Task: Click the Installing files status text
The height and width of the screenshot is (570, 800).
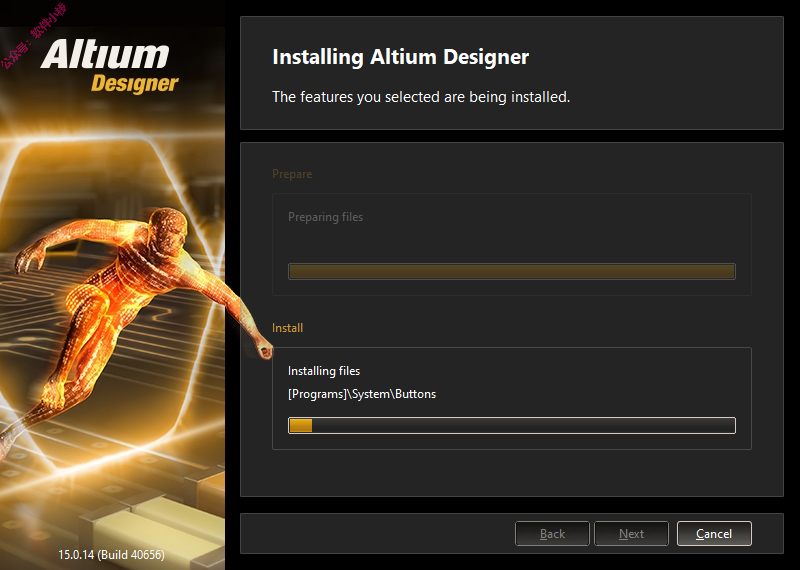Action: coord(324,371)
